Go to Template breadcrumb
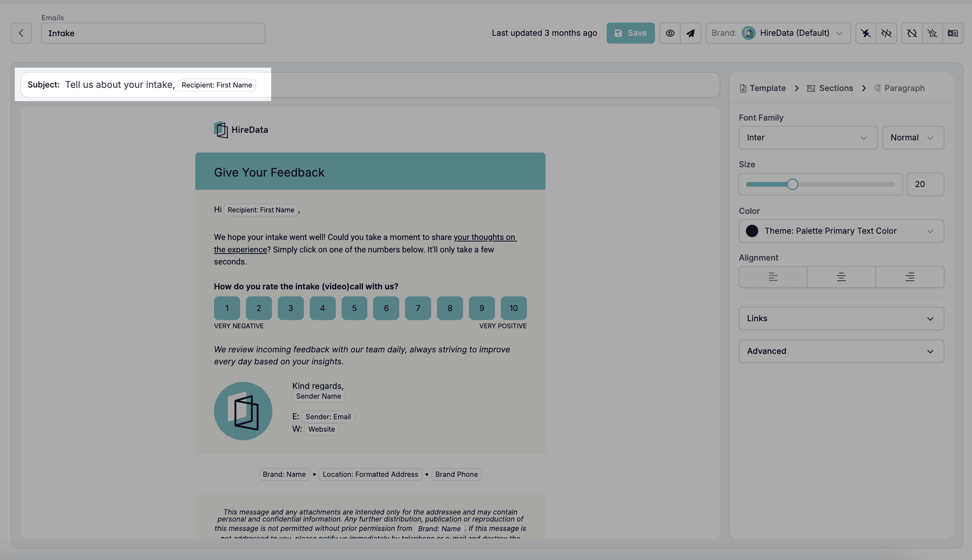Viewport: 972px width, 560px height. click(763, 88)
